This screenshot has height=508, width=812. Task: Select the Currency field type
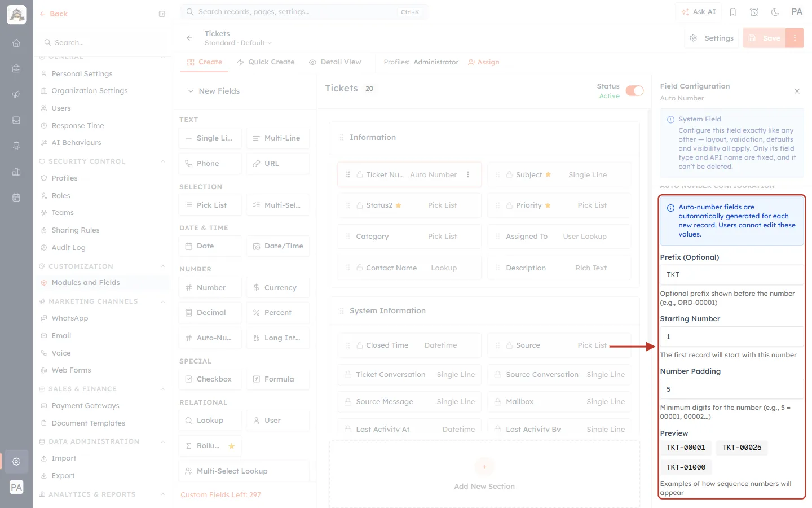278,288
